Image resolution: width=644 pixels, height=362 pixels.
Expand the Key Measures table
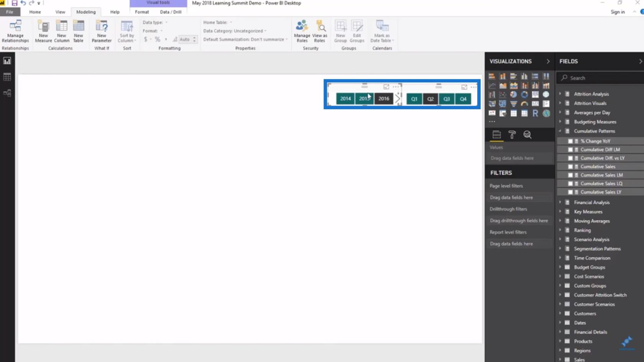560,211
